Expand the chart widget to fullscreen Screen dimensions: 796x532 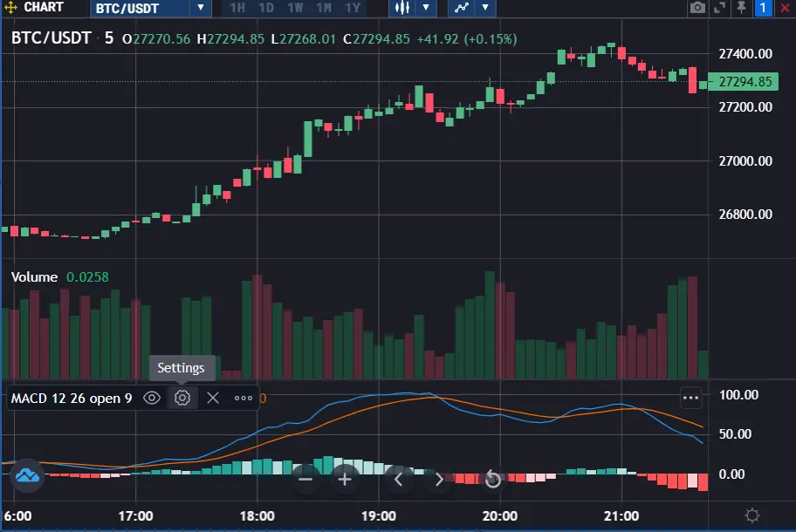click(x=720, y=8)
